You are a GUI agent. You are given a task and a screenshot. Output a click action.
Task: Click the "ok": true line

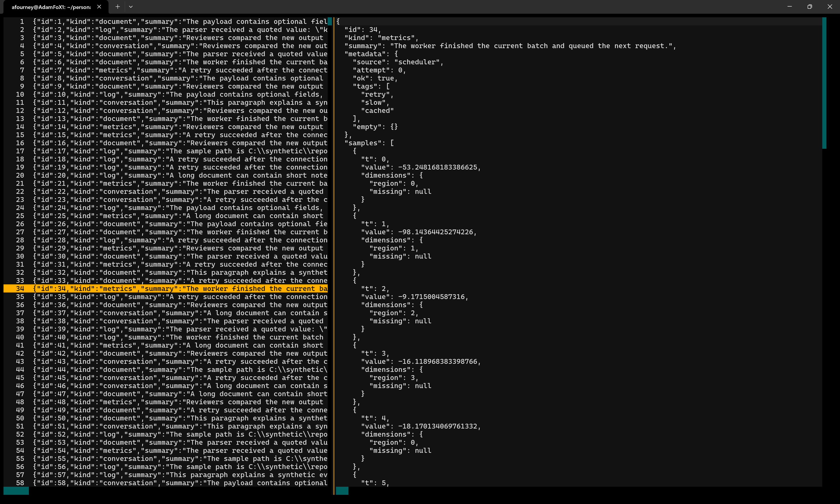375,78
